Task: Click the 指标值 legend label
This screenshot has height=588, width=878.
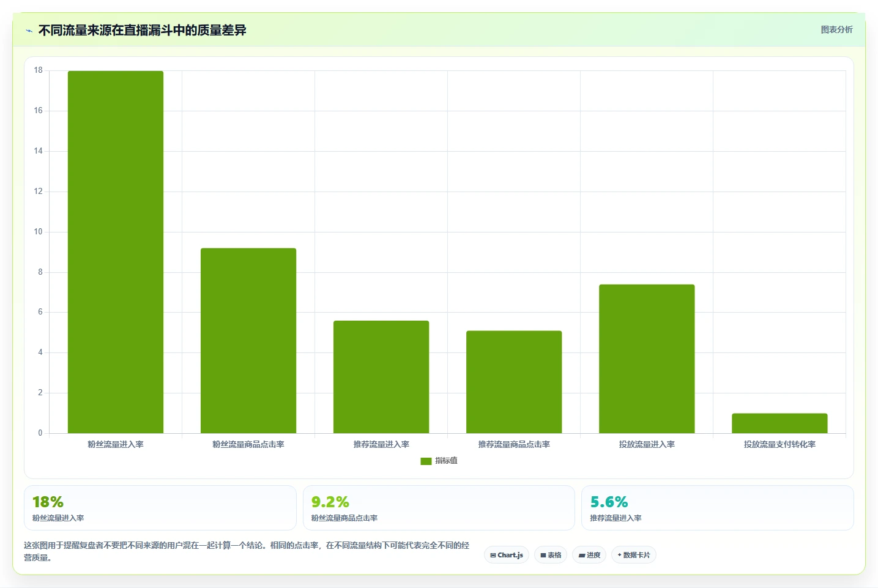Action: (446, 461)
